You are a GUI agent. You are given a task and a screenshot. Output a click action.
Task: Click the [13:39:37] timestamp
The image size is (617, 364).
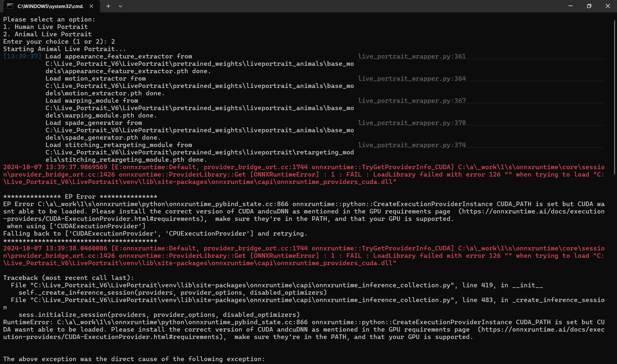pos(22,56)
